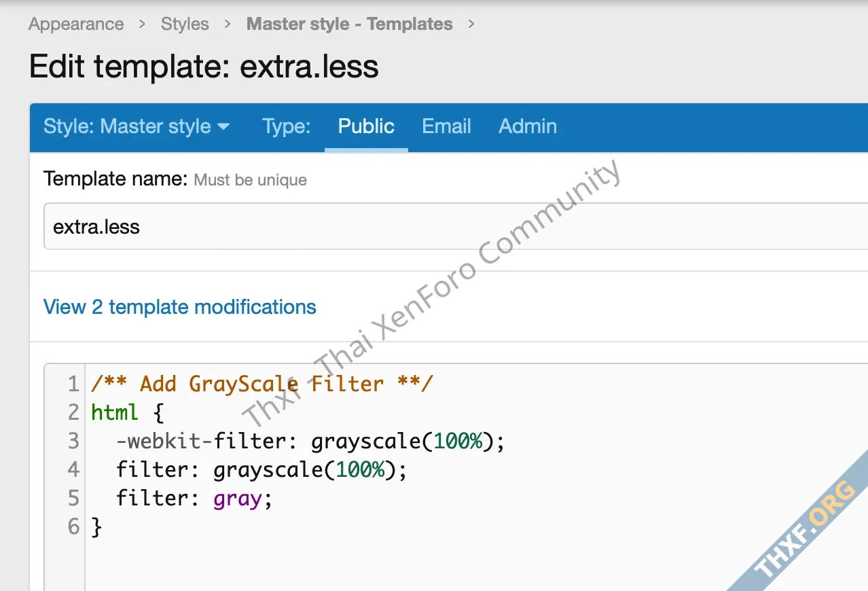The width and height of the screenshot is (868, 591).
Task: Click the -webkit-filter grayscale code line
Action: click(310, 442)
